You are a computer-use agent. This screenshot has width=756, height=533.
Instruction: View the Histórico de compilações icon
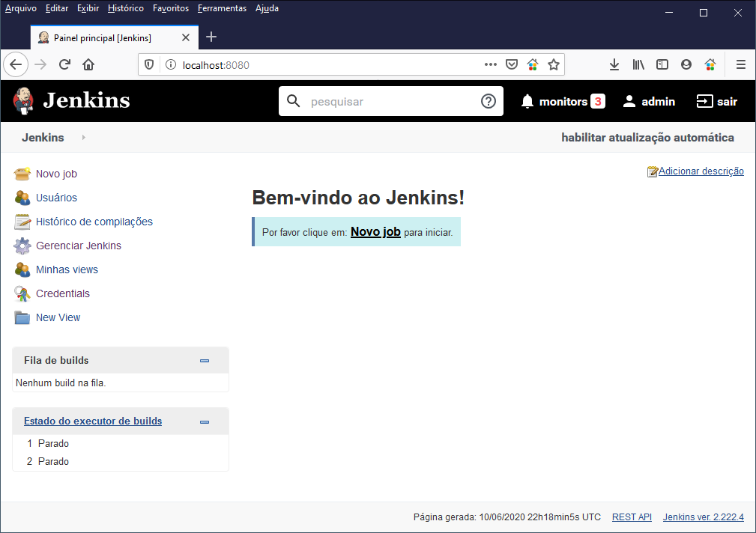(x=23, y=222)
